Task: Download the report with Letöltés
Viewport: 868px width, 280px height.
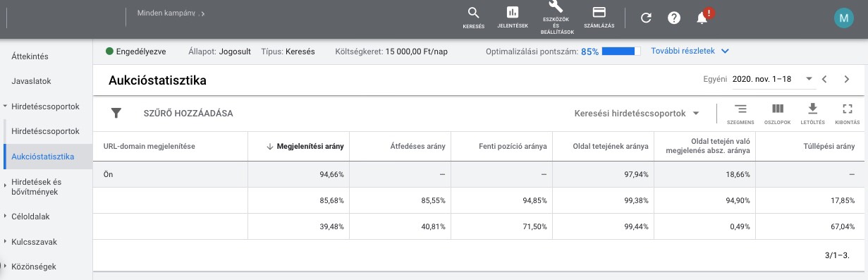Action: [812, 113]
